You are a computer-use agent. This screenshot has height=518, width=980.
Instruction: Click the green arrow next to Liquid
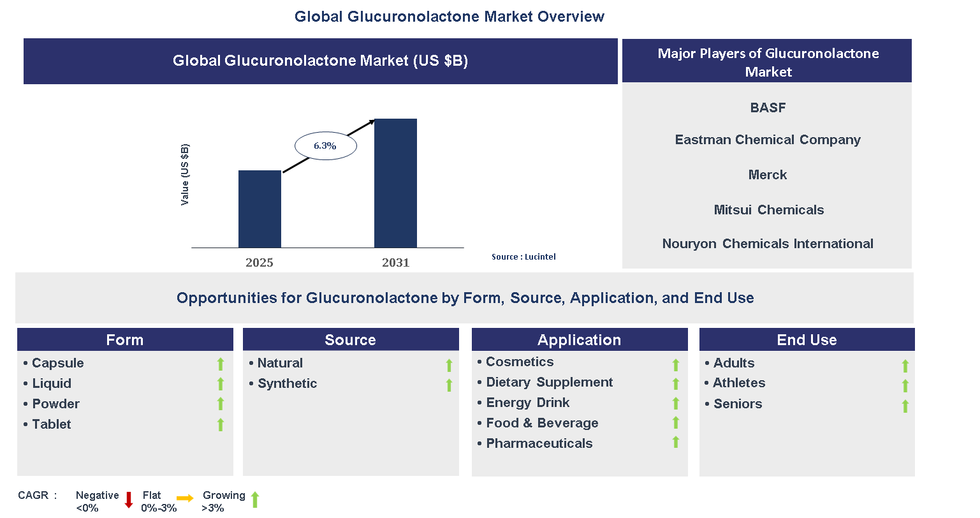[221, 384]
